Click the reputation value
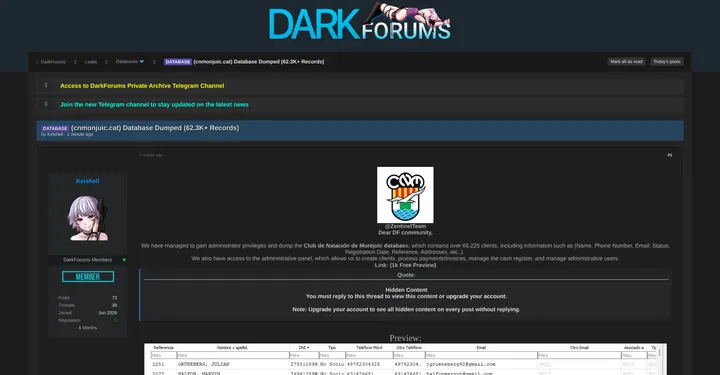The width and height of the screenshot is (720, 375). pyautogui.click(x=115, y=320)
